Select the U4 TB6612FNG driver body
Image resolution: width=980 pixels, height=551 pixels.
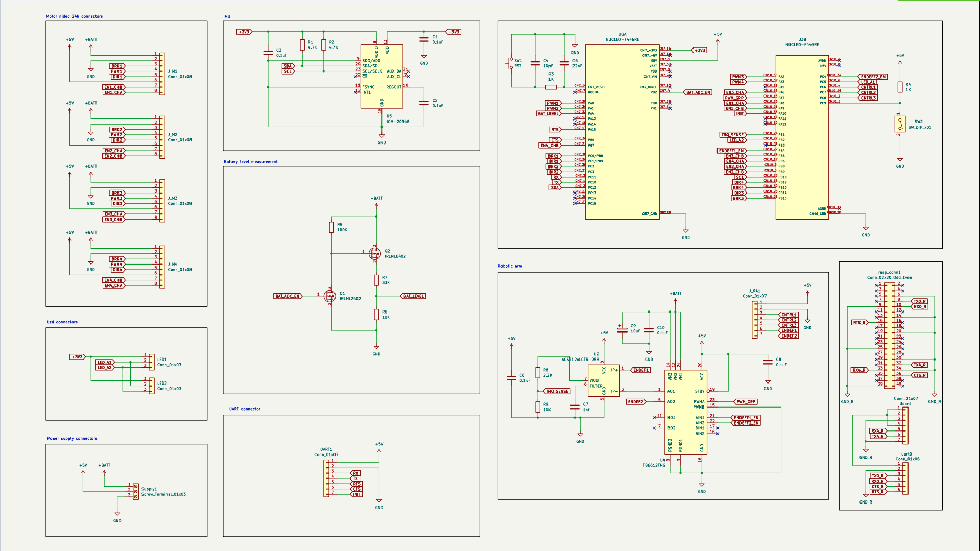tap(686, 413)
